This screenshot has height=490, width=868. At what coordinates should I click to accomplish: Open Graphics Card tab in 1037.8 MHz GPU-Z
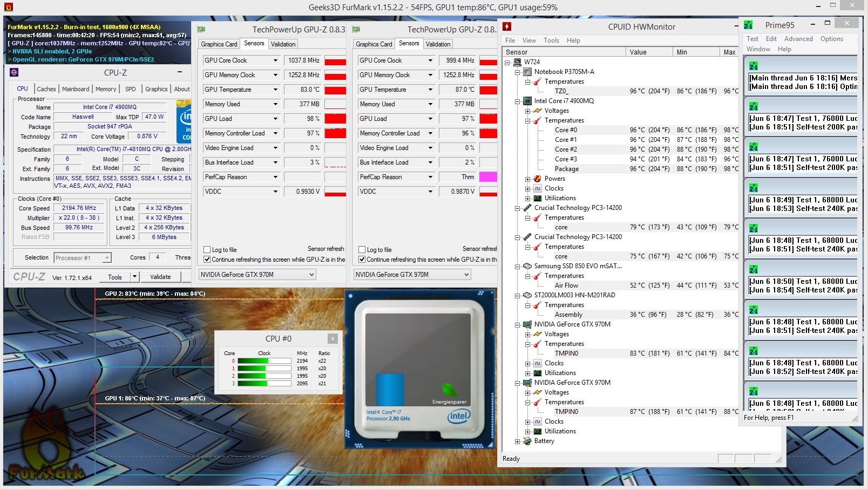(219, 44)
